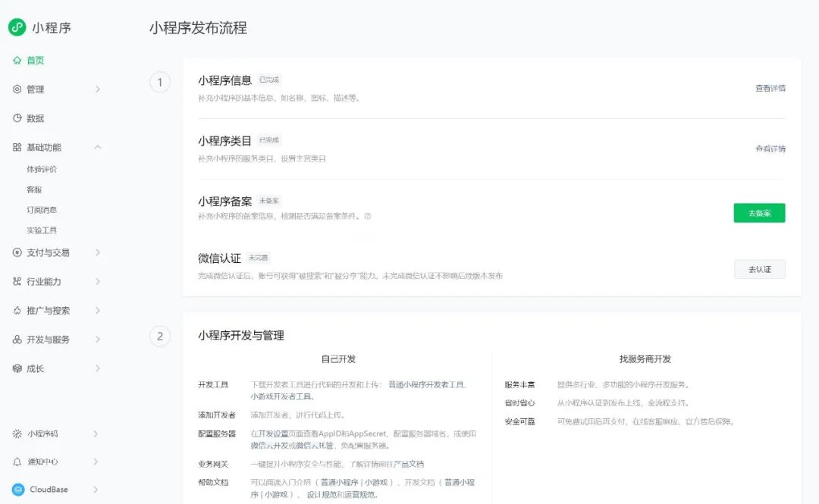Click the 小程序码 icon
The width and height of the screenshot is (819, 504).
coord(17,434)
